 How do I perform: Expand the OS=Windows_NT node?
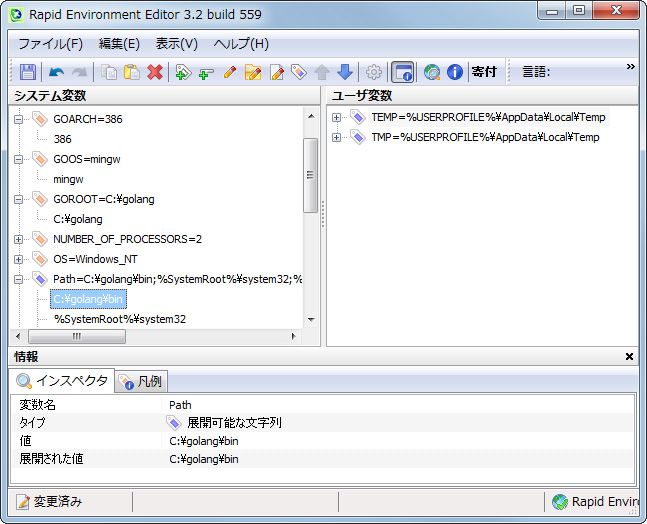(18, 259)
